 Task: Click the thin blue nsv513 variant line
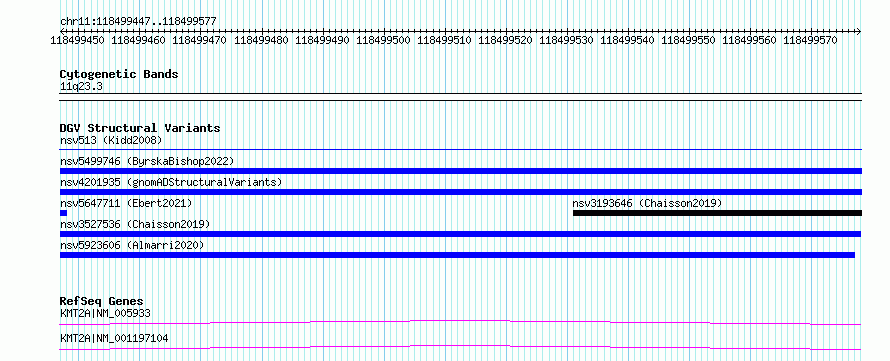[x=460, y=150]
